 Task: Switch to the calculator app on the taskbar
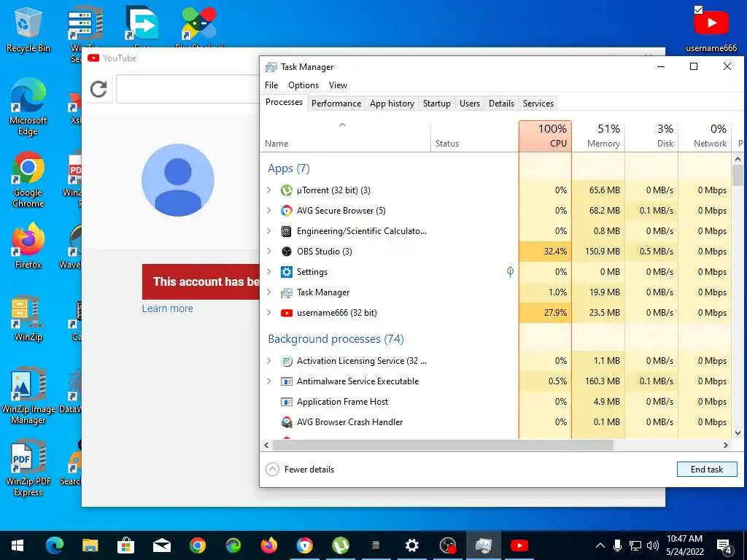pos(376,545)
